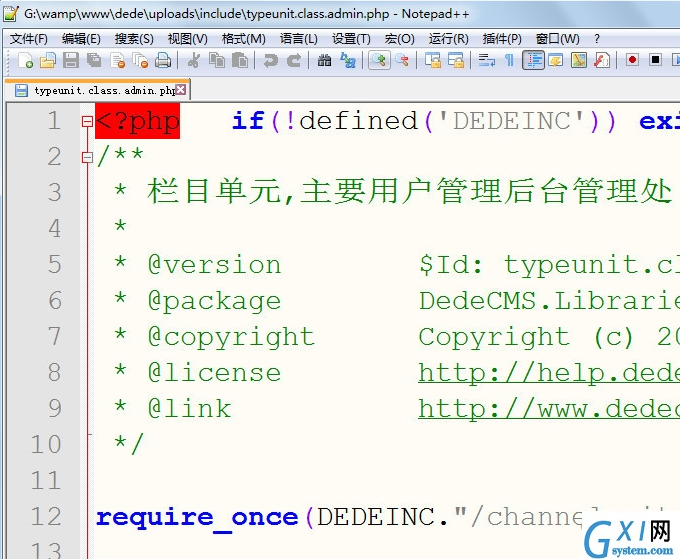Click the Stop Recording macro square
The width and height of the screenshot is (680, 559).
(655, 59)
